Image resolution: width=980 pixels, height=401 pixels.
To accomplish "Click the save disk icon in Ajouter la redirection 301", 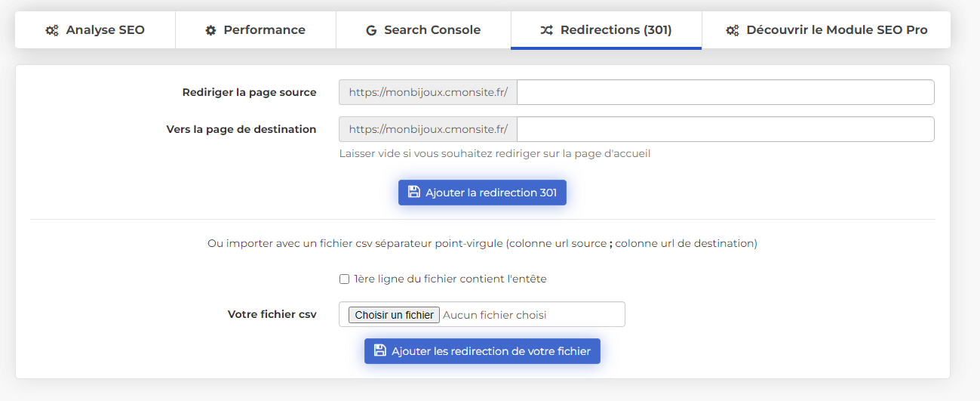I will tap(413, 192).
